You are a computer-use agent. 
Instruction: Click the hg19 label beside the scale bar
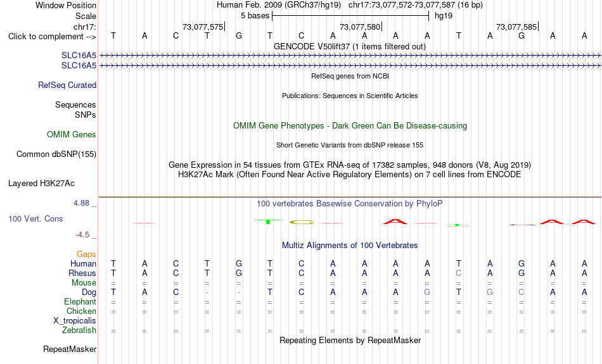point(444,16)
